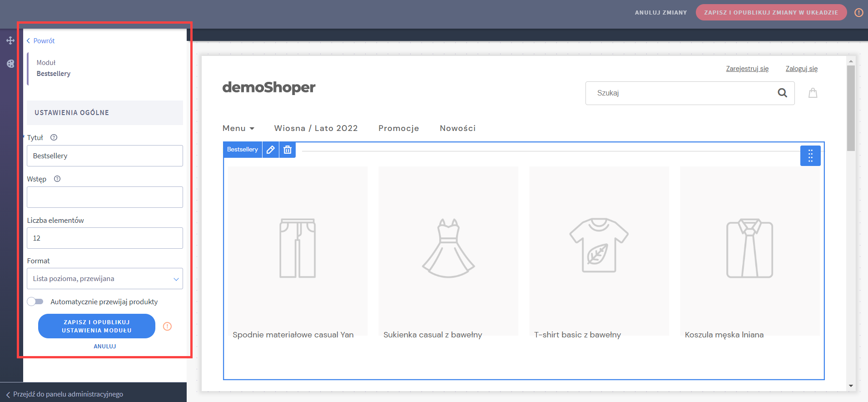Open Nowości menu item
The image size is (868, 402).
[x=457, y=128]
